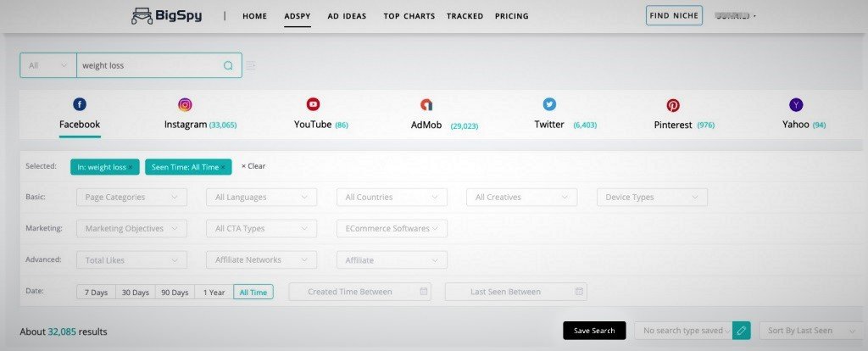Image resolution: width=868 pixels, height=351 pixels.
Task: Remove the 'In: weight loss' filter tag
Action: (x=131, y=167)
